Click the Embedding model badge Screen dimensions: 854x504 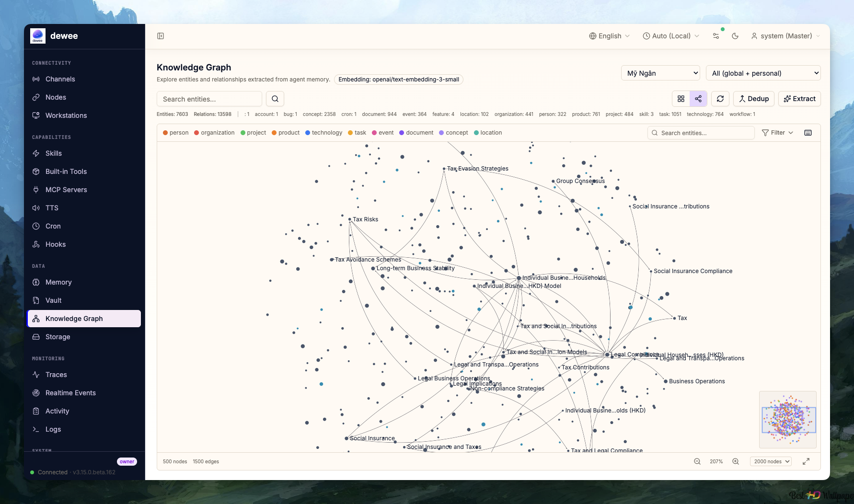pyautogui.click(x=399, y=80)
